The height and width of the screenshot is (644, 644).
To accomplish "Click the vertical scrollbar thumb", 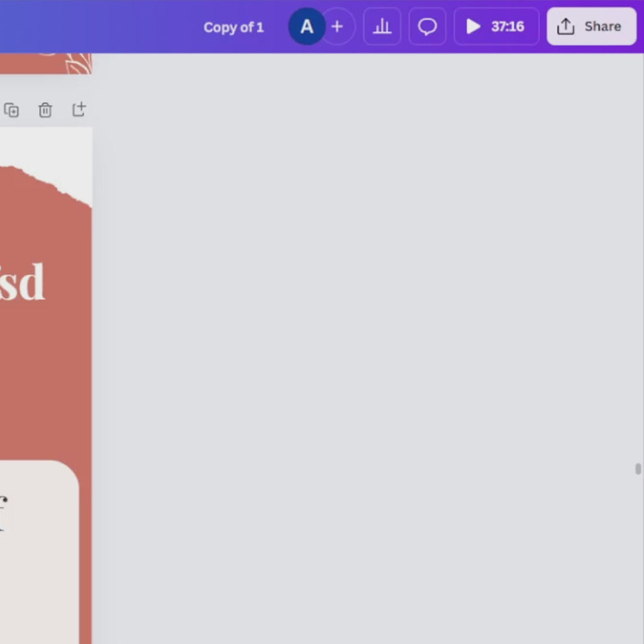I will point(638,469).
